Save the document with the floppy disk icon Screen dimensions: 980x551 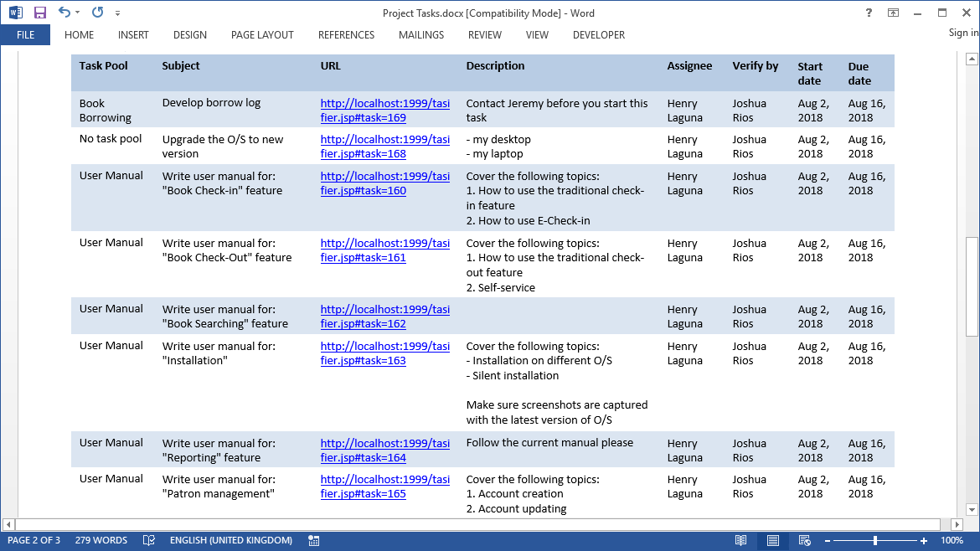point(40,13)
